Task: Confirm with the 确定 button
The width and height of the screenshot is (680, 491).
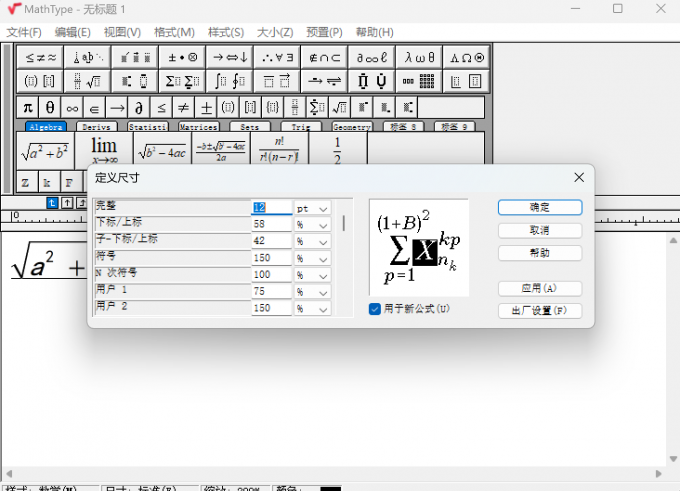Action: click(540, 207)
